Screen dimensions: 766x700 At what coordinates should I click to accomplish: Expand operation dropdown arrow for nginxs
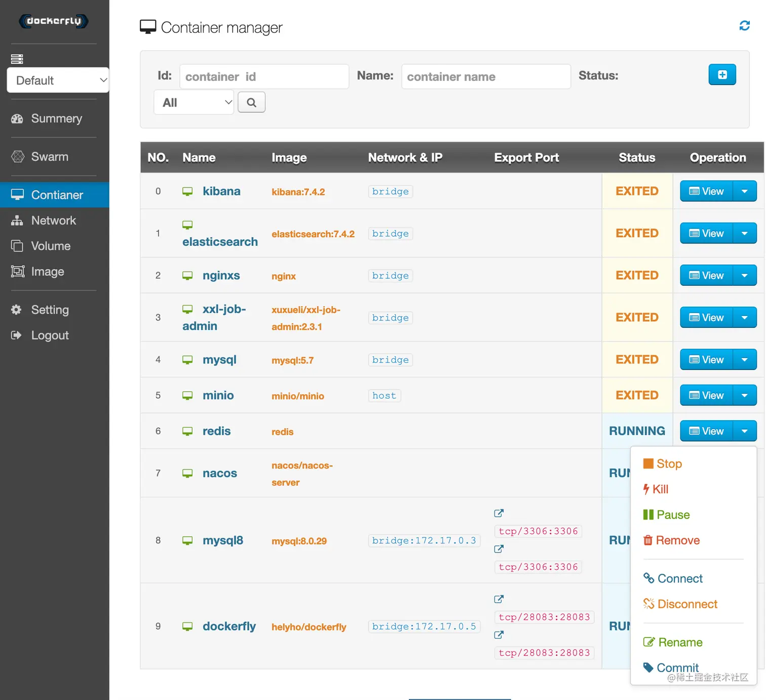pos(745,275)
